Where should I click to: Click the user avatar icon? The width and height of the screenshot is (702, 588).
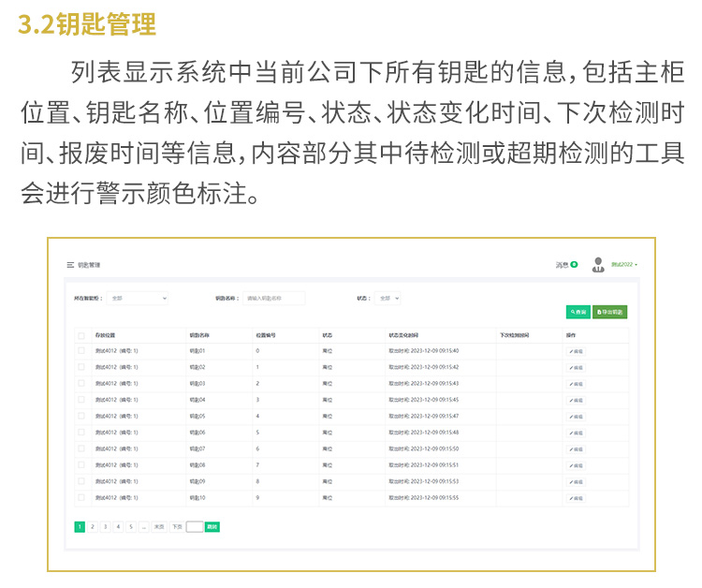(598, 265)
